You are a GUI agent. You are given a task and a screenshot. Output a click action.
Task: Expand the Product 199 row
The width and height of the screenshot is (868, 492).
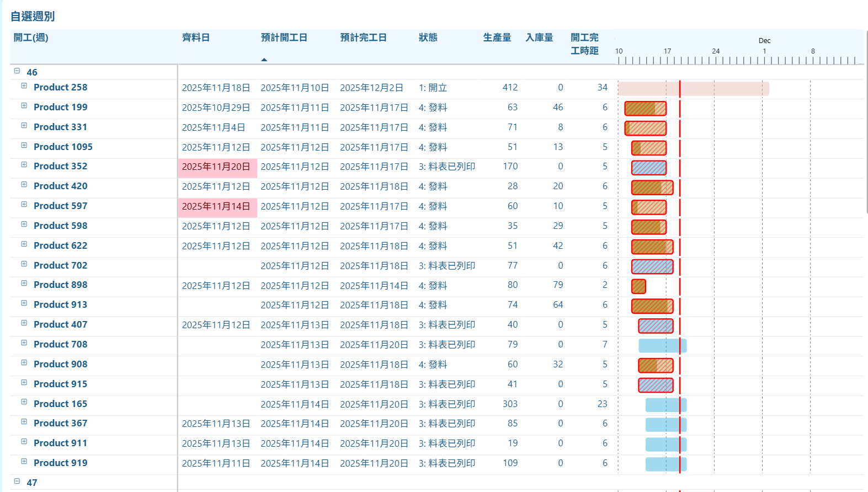24,106
